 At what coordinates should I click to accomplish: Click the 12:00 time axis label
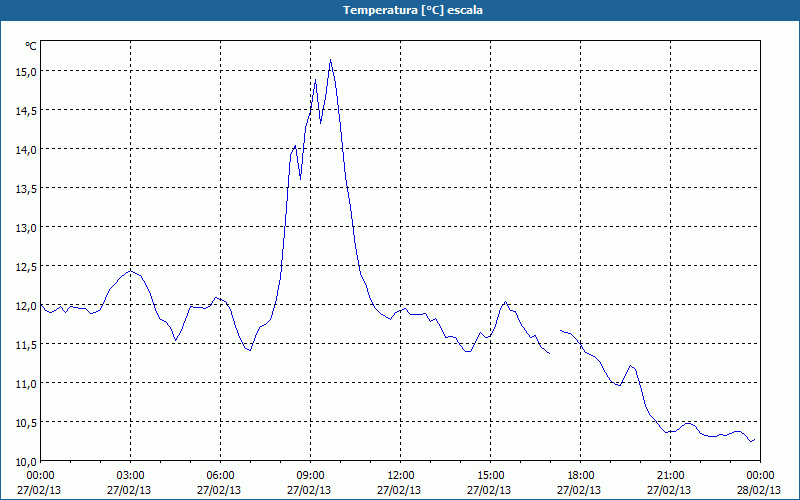click(x=401, y=476)
